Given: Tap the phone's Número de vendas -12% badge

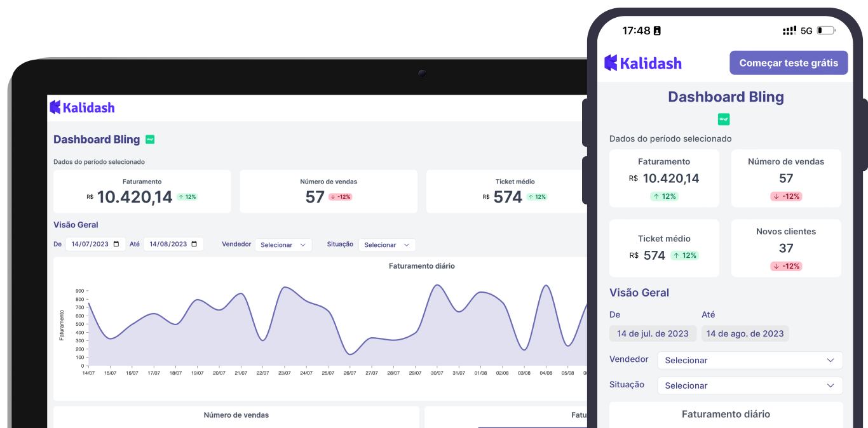Looking at the screenshot, I should pos(786,196).
